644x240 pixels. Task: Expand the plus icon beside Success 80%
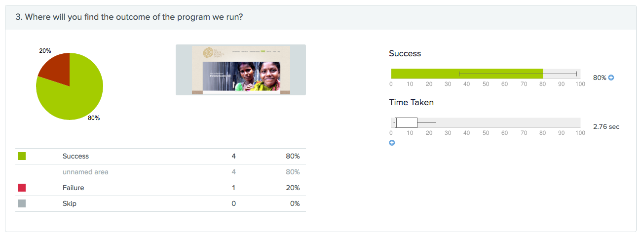click(x=611, y=78)
